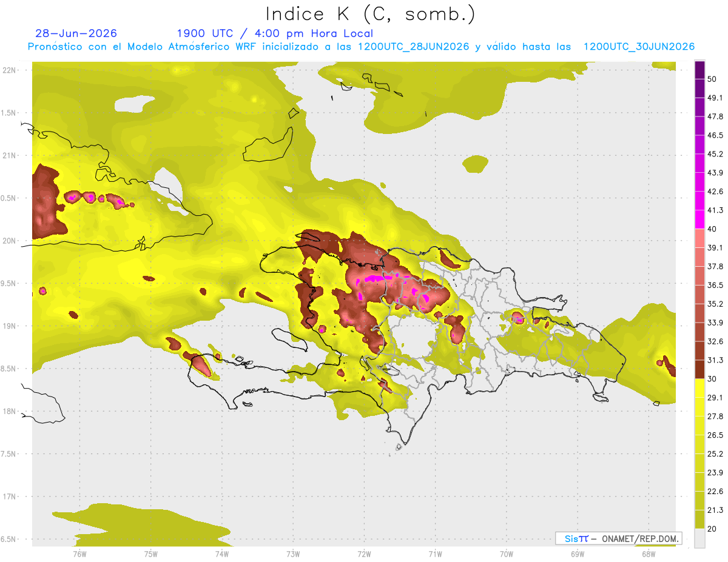Screen dimensions: 728x562
Task: Click the legend value "36.5"
Action: [x=716, y=285]
